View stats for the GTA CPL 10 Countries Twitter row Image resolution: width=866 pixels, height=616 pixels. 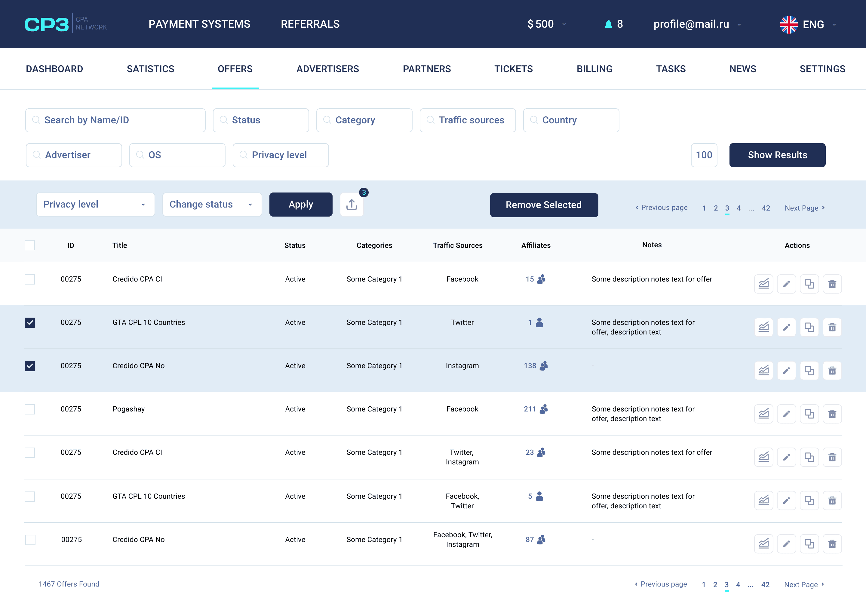[763, 327]
